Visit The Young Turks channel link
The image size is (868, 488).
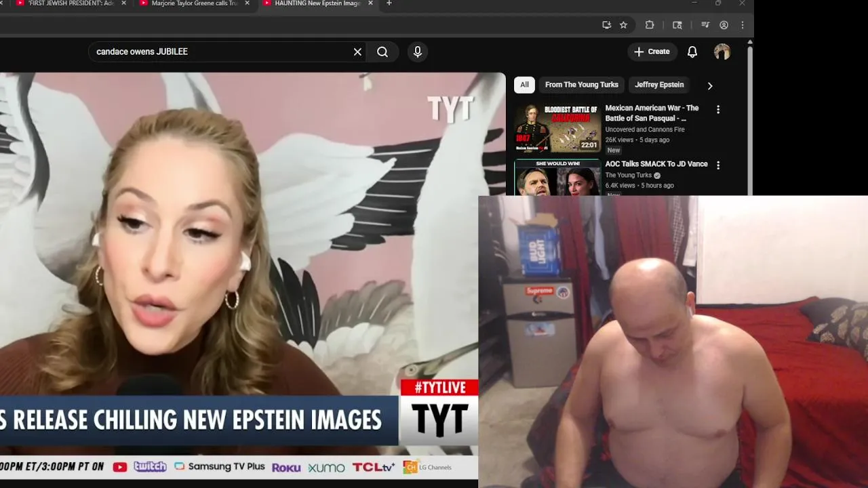pos(628,175)
